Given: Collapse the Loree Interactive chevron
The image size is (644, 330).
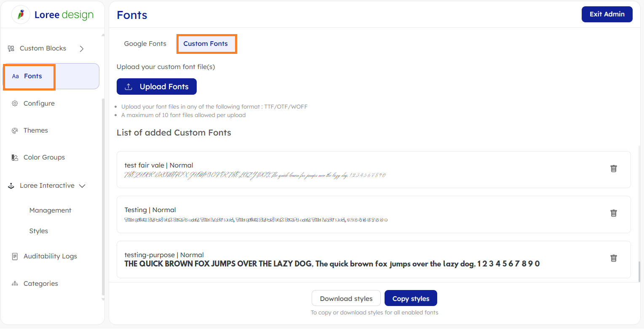Looking at the screenshot, I should [83, 186].
